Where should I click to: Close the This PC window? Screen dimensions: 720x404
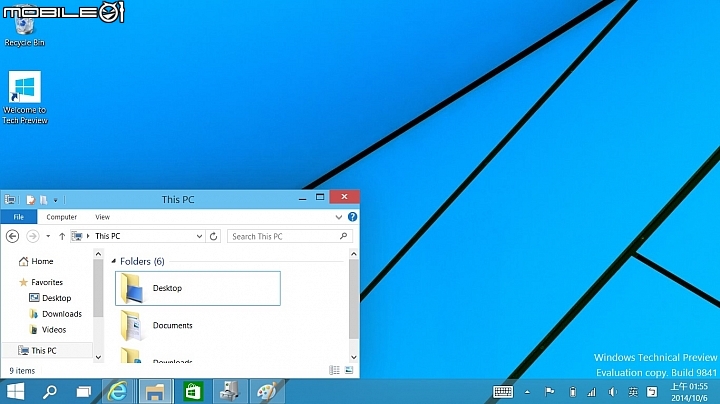pyautogui.click(x=344, y=197)
